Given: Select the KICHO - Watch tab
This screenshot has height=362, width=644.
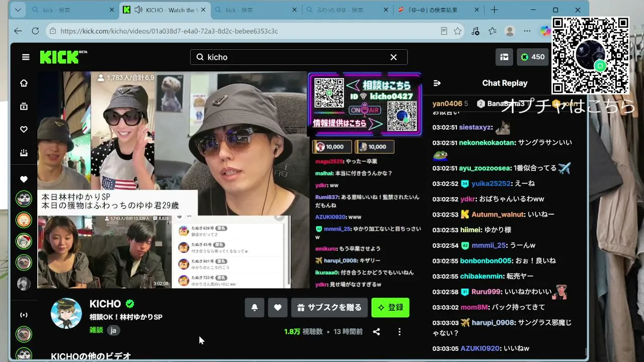Looking at the screenshot, I should 165,10.
